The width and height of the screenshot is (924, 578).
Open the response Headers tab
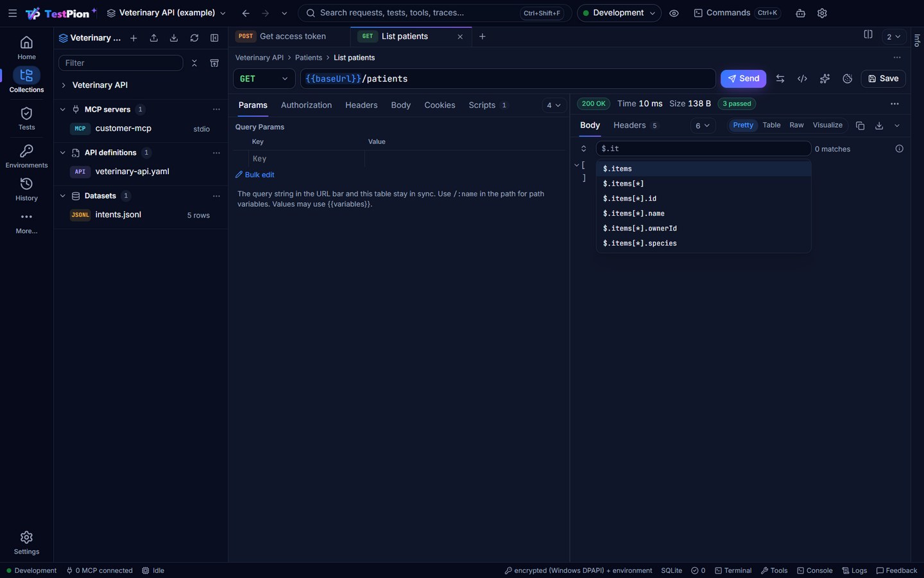[x=635, y=125]
